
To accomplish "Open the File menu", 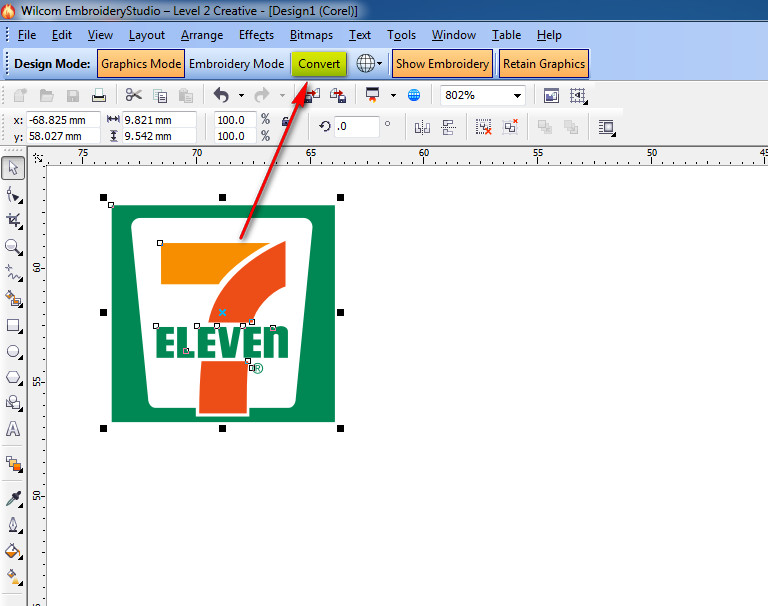I will [x=26, y=35].
